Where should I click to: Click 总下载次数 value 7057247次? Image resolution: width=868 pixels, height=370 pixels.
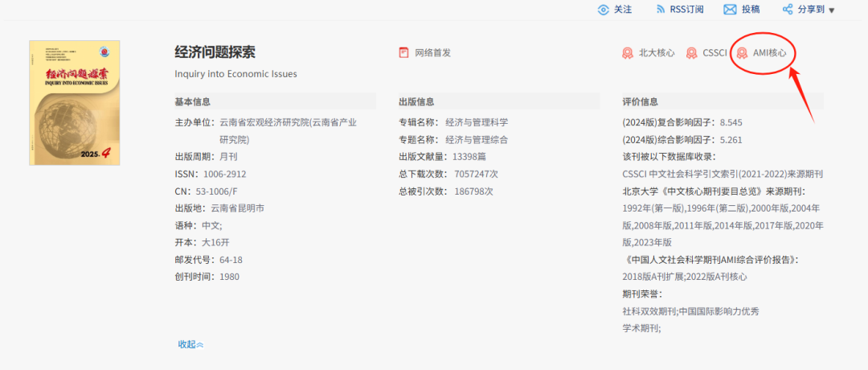(476, 174)
